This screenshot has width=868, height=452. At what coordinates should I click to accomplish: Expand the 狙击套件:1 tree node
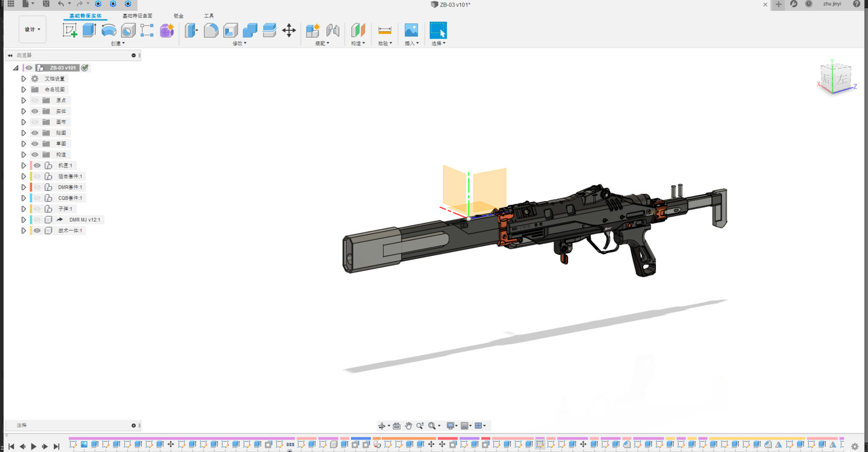coord(23,176)
